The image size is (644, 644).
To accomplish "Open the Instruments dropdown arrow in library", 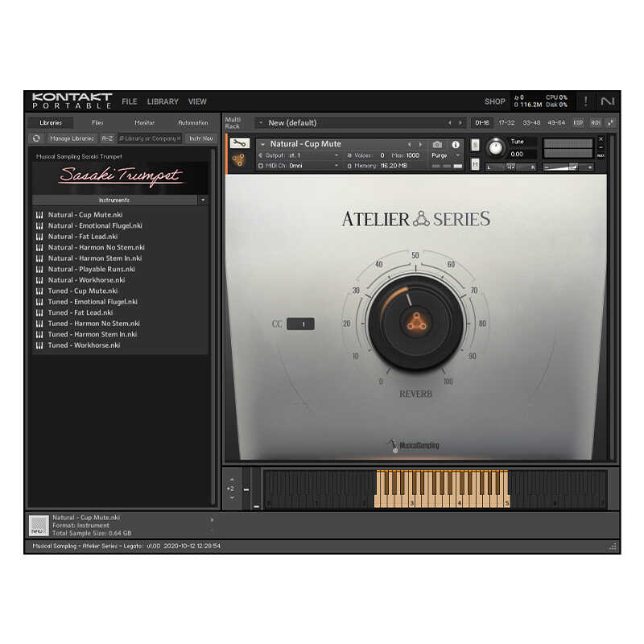I will pyautogui.click(x=203, y=200).
